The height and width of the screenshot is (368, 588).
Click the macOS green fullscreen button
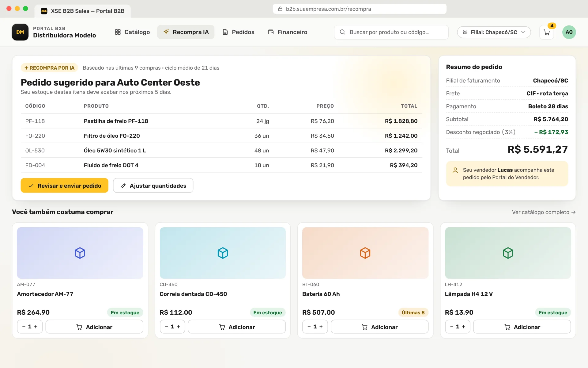point(25,9)
